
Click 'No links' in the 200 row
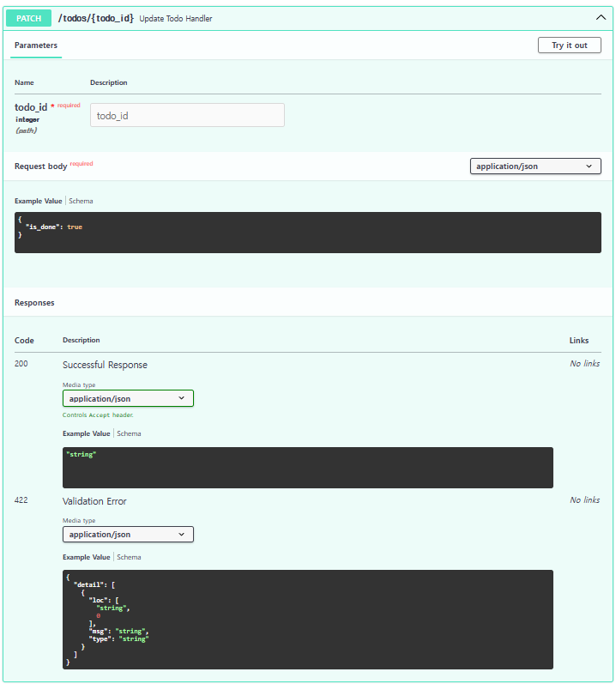[584, 364]
